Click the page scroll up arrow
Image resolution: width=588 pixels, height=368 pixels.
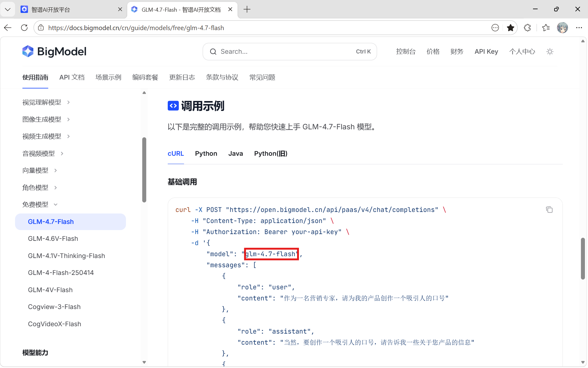[x=583, y=41]
